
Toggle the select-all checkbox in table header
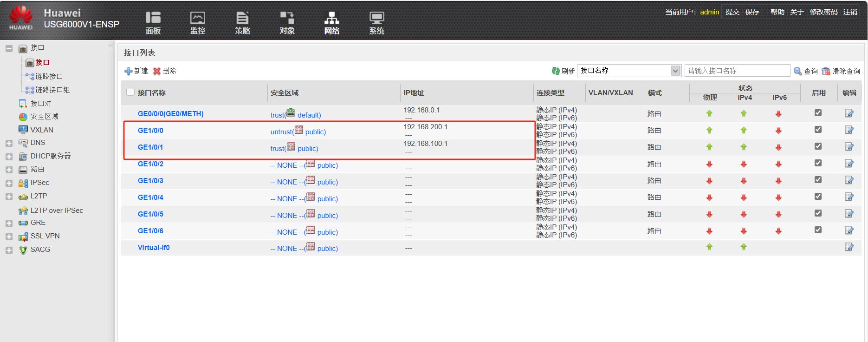click(130, 92)
